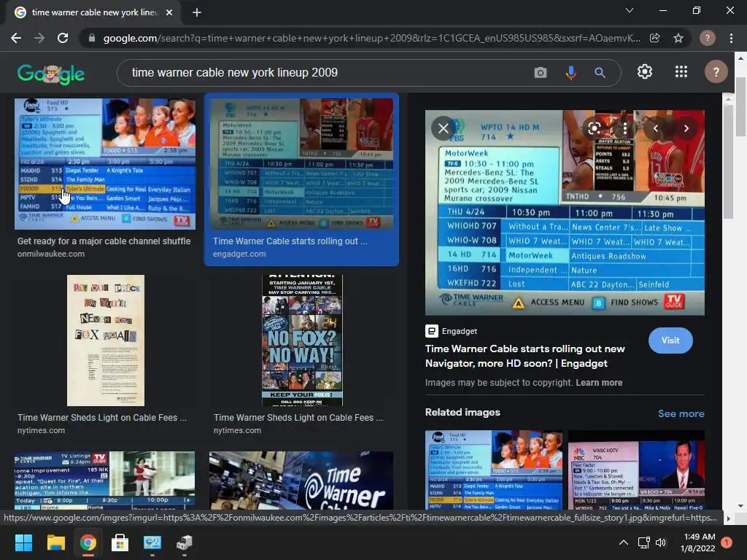Viewport: 747px width, 560px height.
Task: Open Learn more copyright link
Action: (x=599, y=383)
